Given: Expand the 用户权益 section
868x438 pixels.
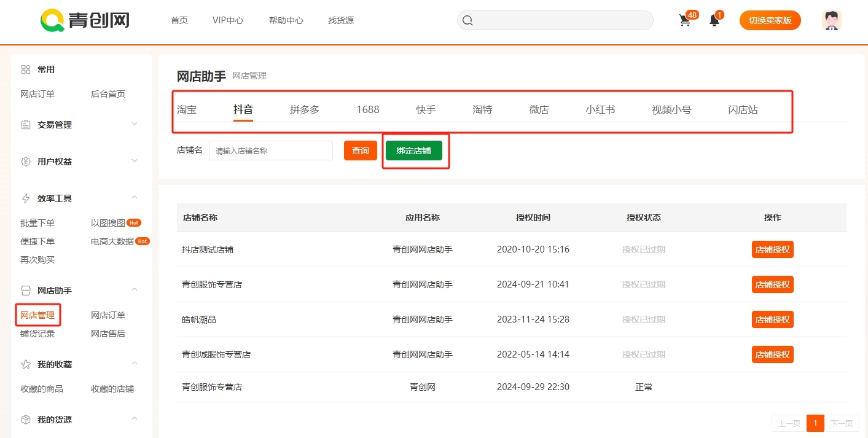Looking at the screenshot, I should click(135, 161).
